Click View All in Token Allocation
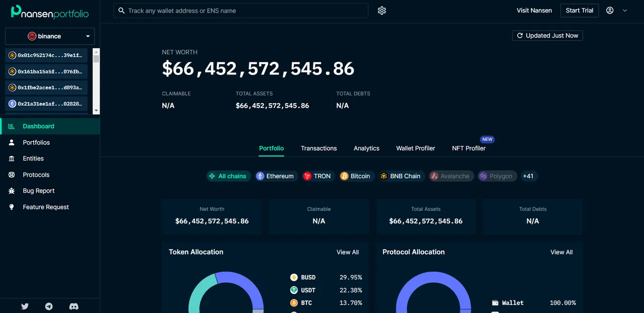This screenshot has width=644, height=313. 348,252
